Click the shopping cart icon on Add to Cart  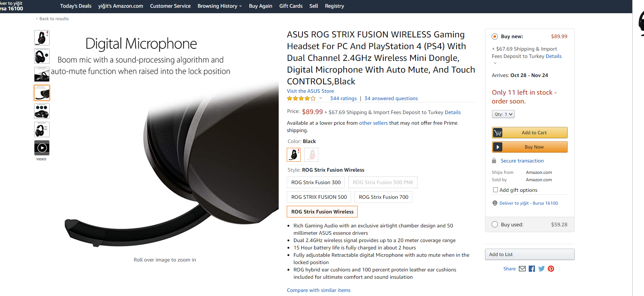(498, 133)
